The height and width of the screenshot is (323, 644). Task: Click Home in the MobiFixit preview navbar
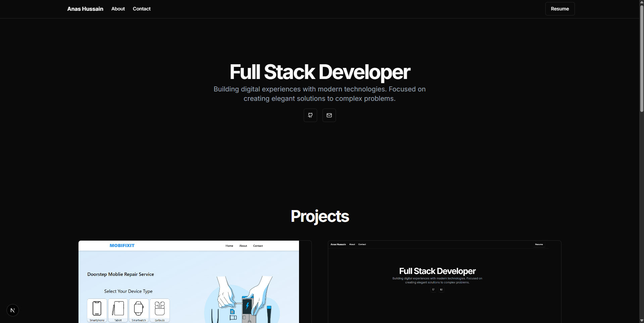(x=229, y=246)
